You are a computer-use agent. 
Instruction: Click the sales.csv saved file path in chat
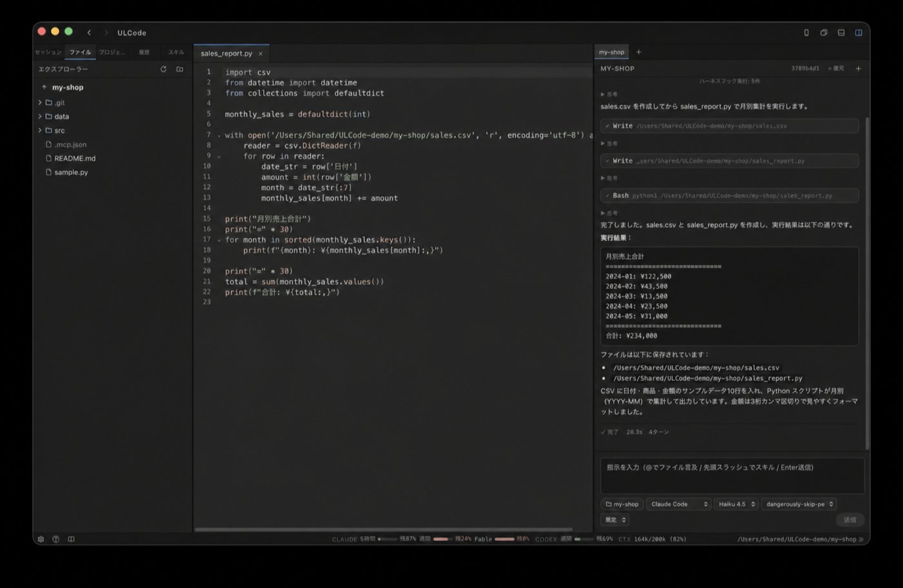coord(696,367)
